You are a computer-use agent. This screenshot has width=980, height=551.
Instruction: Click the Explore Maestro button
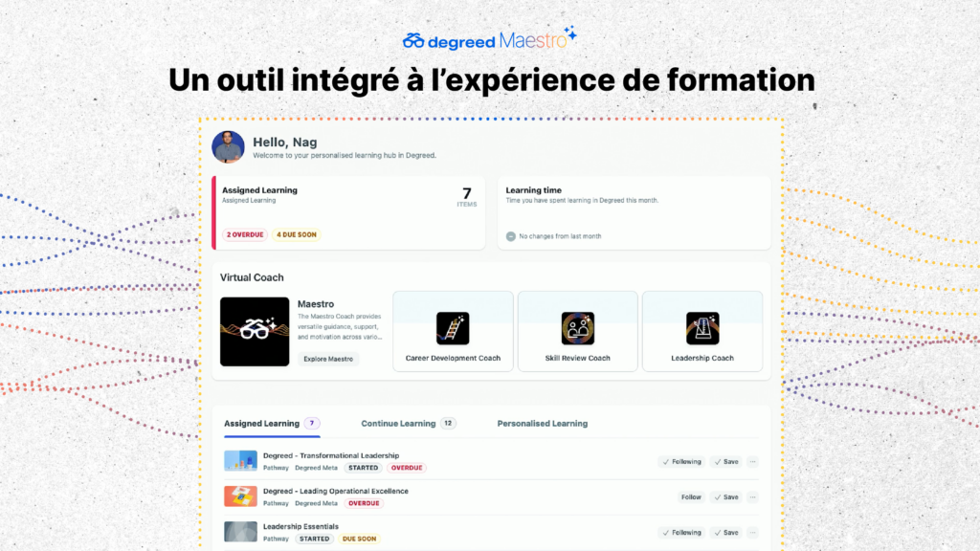[x=328, y=359]
